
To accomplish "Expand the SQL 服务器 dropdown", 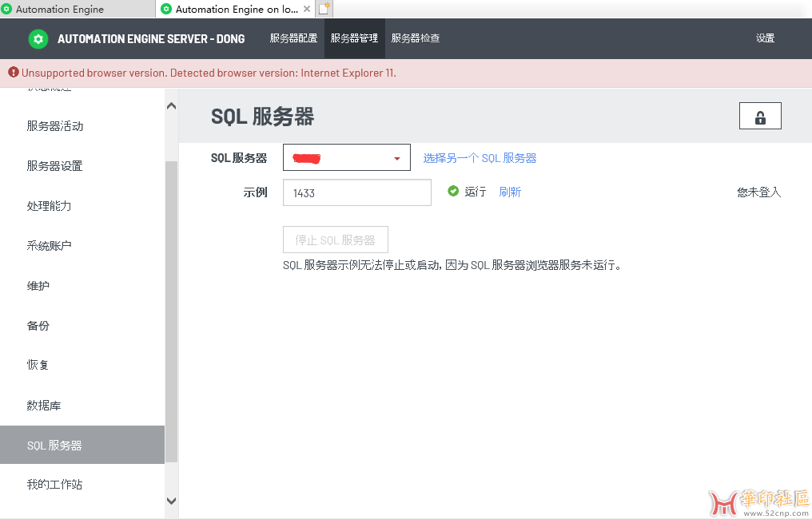I will point(346,157).
